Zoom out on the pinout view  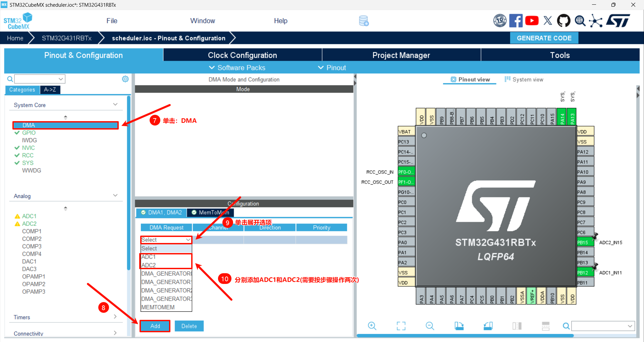pos(430,326)
